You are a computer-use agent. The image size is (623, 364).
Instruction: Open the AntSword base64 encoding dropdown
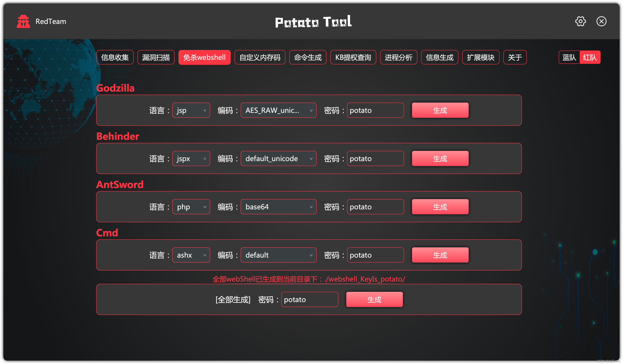[278, 207]
